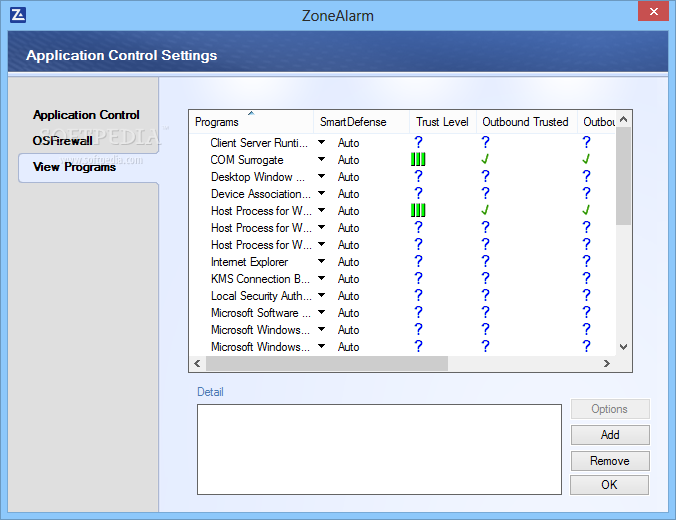
Task: Switch to Application Control section
Action: pyautogui.click(x=86, y=115)
